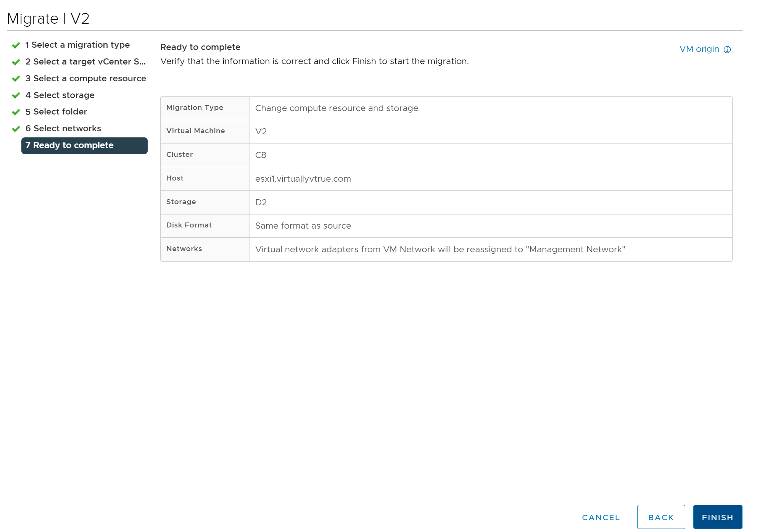Viewport: 757px width, 532px height.
Task: Go back to step 1 Select a migration type
Action: pos(77,45)
